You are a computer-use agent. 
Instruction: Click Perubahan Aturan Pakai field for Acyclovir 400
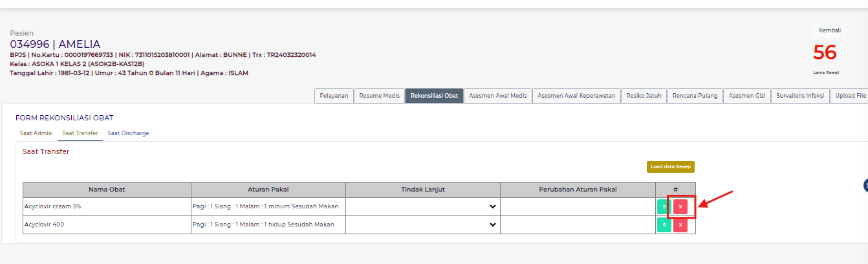(578, 225)
